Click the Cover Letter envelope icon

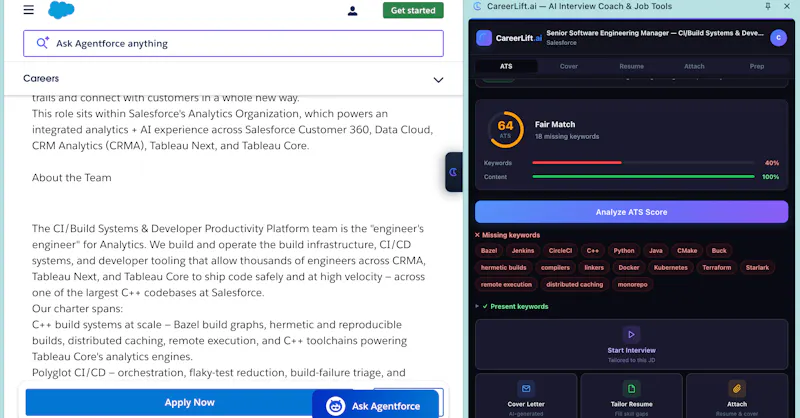526,389
